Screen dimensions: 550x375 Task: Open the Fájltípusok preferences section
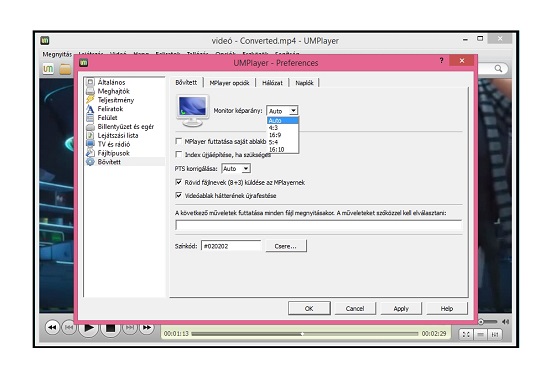pyautogui.click(x=113, y=153)
